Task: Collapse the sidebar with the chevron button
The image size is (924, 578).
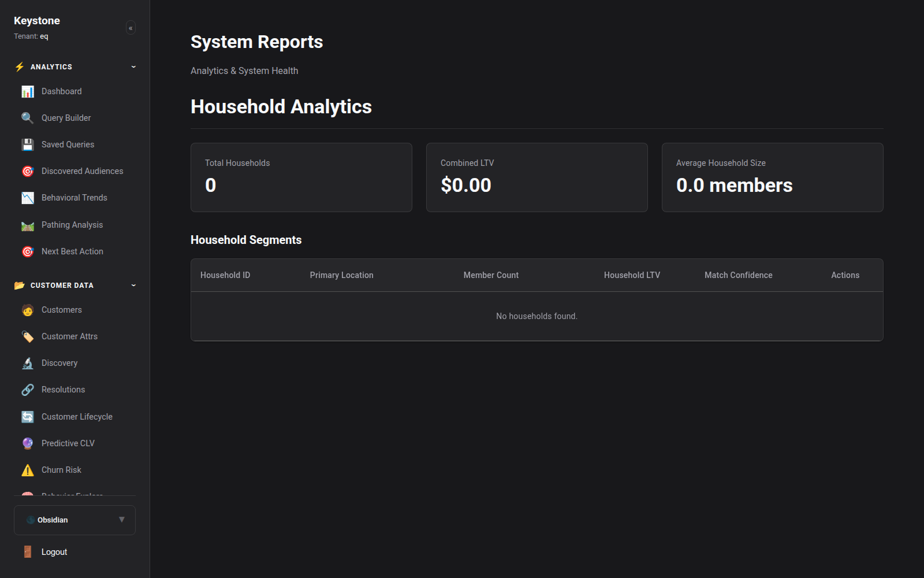Action: 131,28
